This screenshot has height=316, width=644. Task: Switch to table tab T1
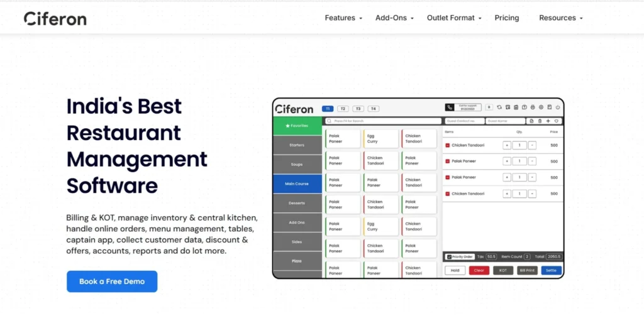[327, 109]
